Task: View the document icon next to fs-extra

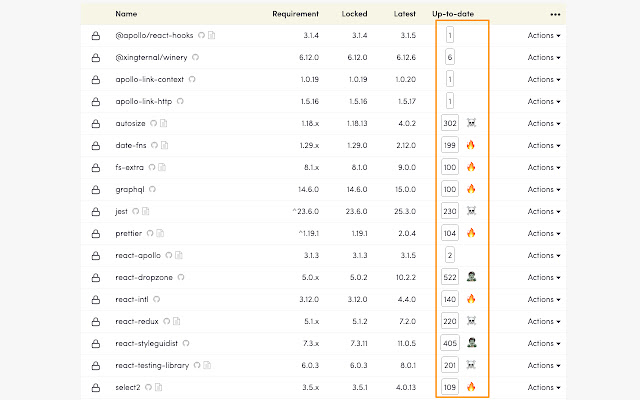Action: click(162, 167)
